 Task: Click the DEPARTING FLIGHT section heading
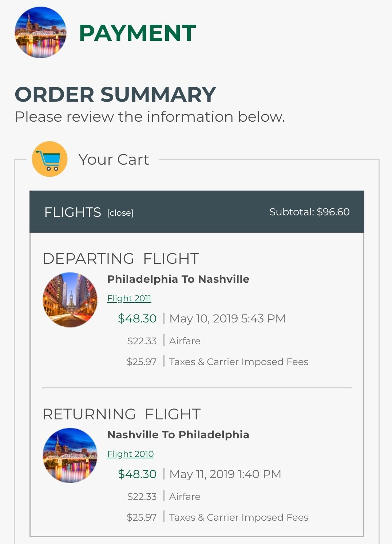tap(121, 259)
